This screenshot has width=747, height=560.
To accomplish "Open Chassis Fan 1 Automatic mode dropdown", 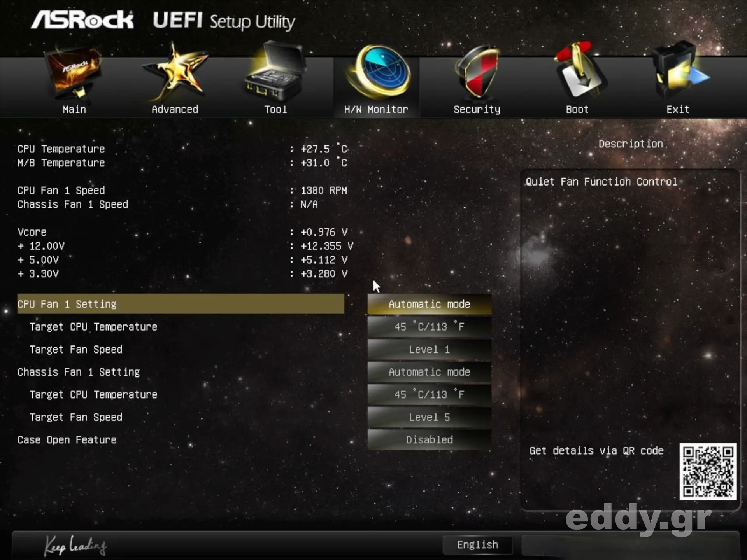I will coord(429,372).
